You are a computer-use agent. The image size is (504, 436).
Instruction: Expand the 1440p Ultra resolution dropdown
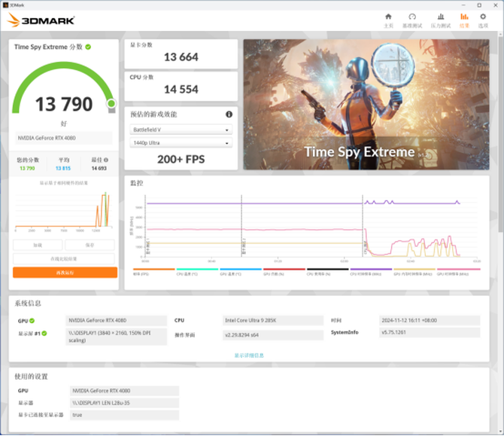(x=181, y=142)
